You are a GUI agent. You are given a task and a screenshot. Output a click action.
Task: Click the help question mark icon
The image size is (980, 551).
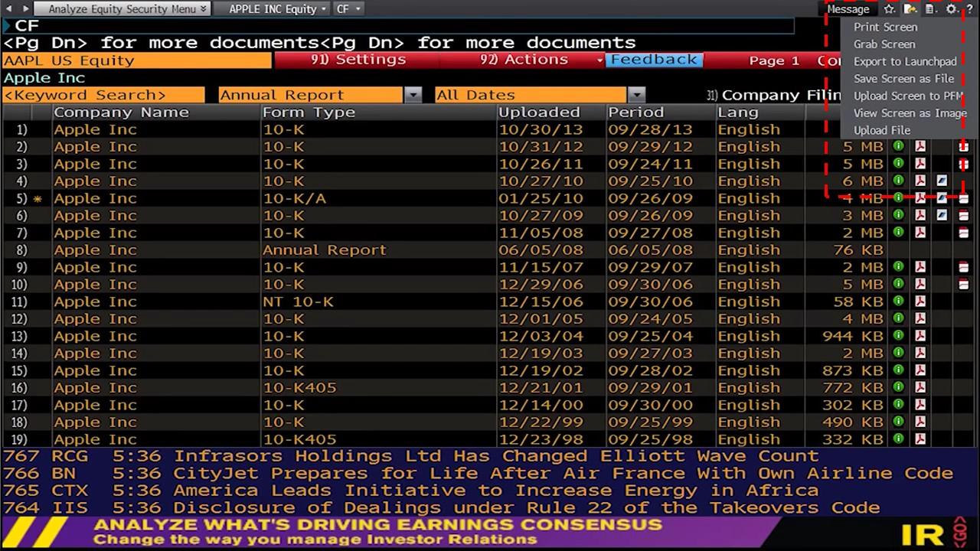pyautogui.click(x=971, y=8)
